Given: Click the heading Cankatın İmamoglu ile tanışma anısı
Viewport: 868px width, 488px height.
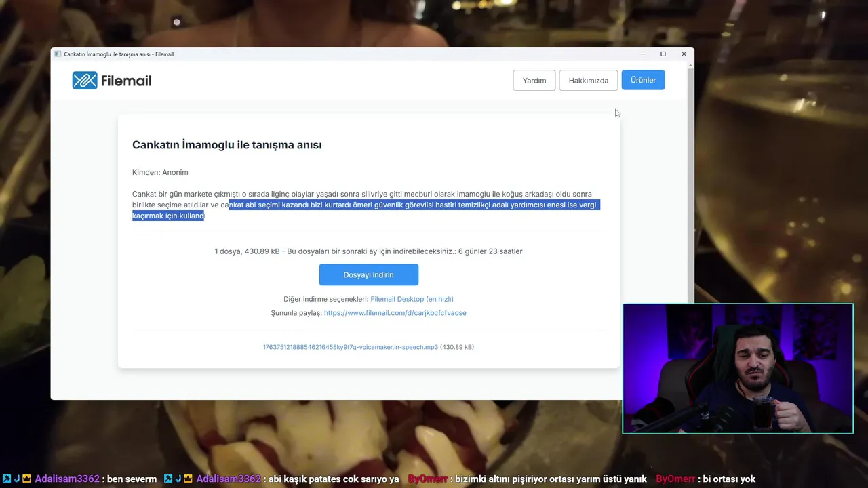Looking at the screenshot, I should (227, 145).
